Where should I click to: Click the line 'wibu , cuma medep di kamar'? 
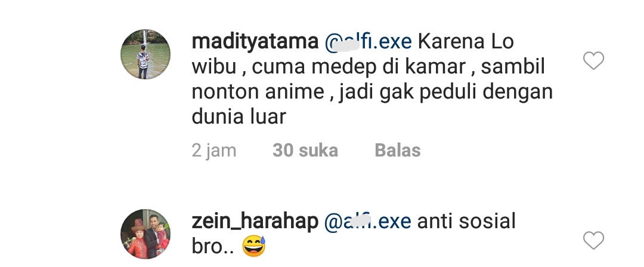329,67
